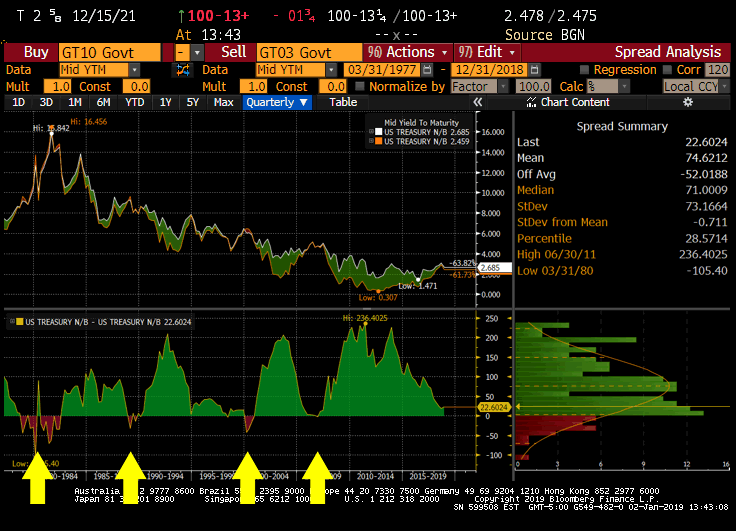
Task: Select the 1D range tab
Action: pos(18,102)
